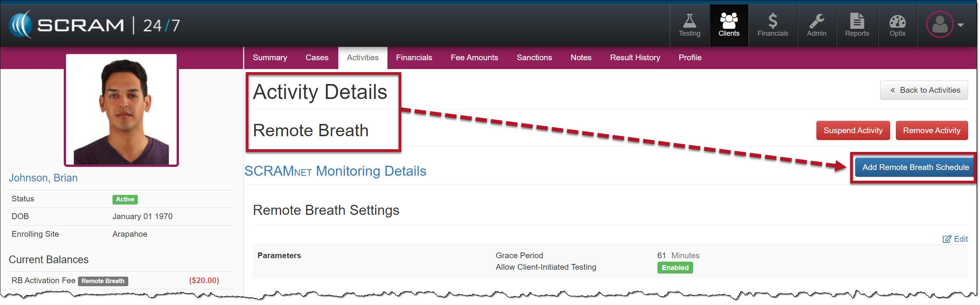Select the Fee Amounts tab

[474, 58]
